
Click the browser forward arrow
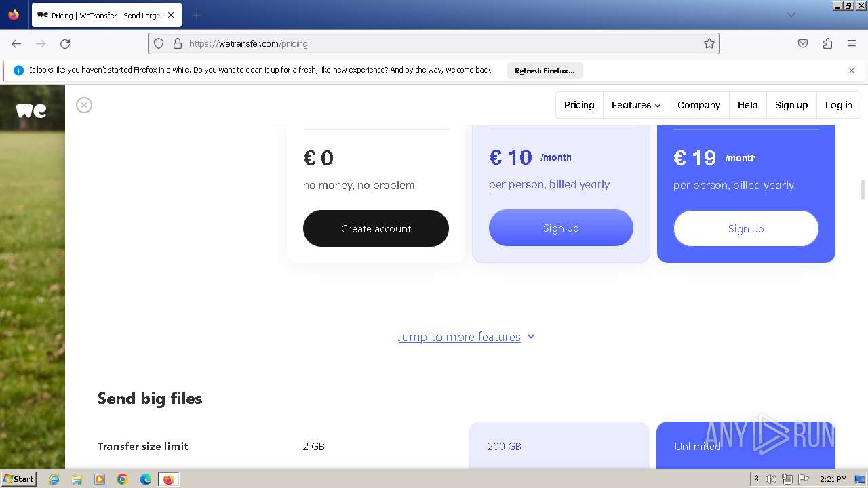point(41,43)
